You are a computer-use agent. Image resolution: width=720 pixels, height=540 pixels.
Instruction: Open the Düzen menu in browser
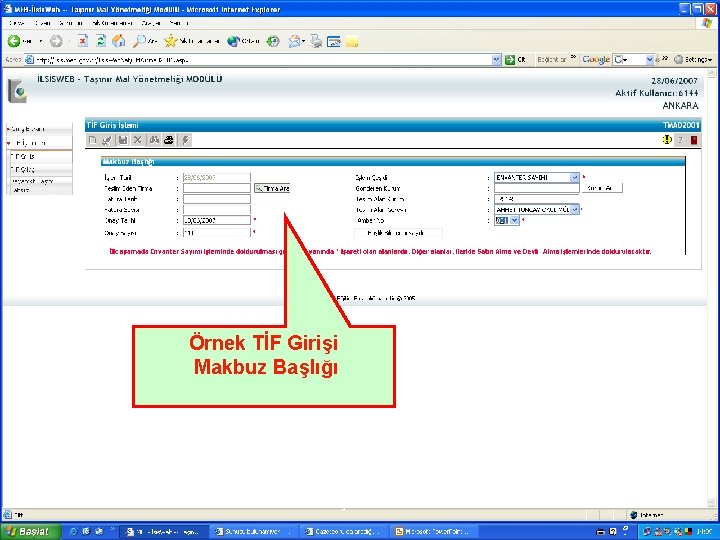click(x=42, y=23)
